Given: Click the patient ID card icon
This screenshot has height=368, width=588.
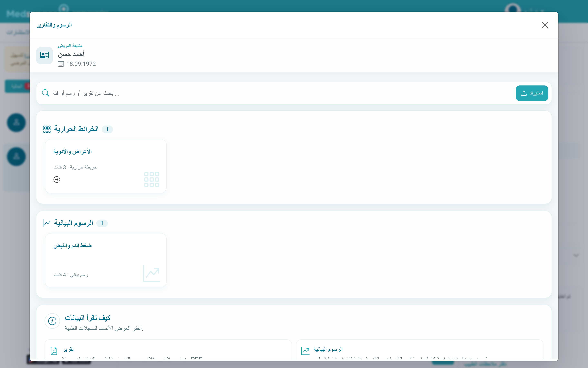Looking at the screenshot, I should 45,55.
